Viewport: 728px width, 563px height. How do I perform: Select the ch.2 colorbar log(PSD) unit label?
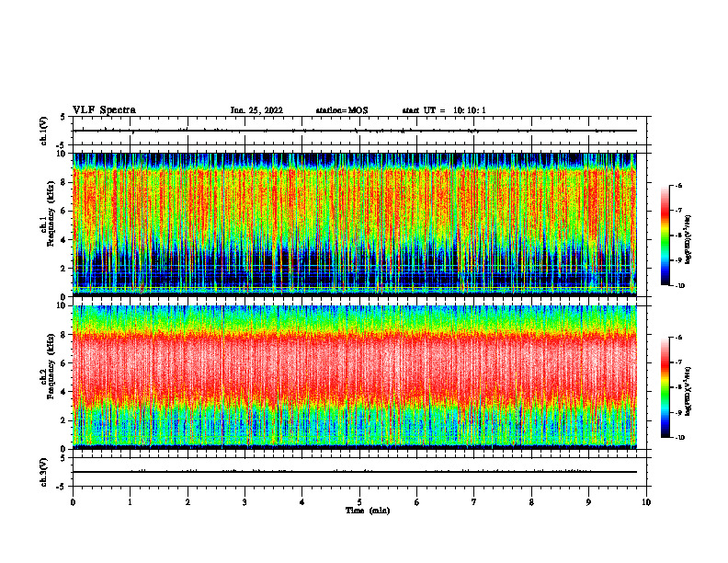click(x=688, y=392)
